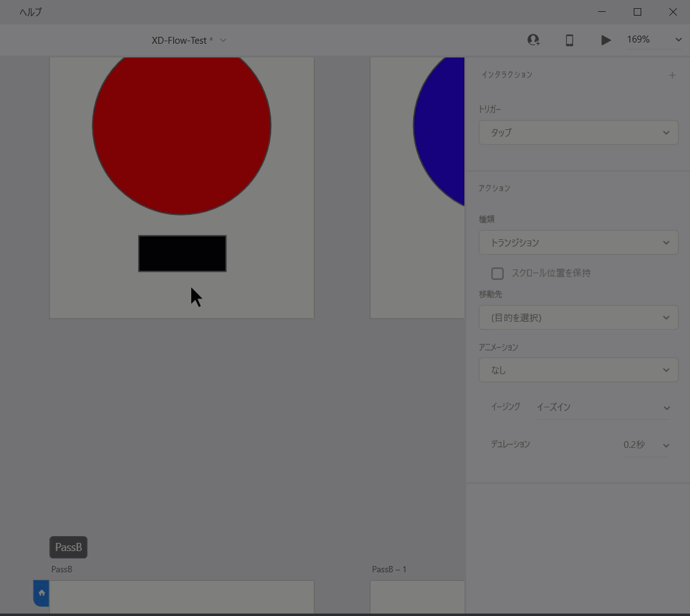Select the black rectangle on the artboard
The width and height of the screenshot is (690, 616).
click(182, 254)
